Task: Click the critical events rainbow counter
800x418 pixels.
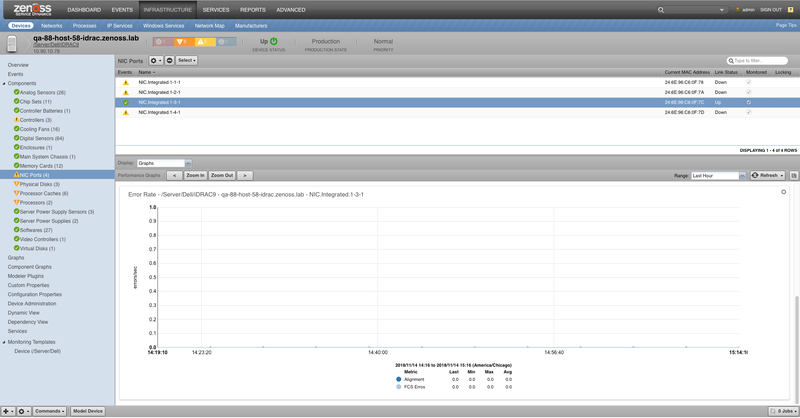Action: (163, 42)
